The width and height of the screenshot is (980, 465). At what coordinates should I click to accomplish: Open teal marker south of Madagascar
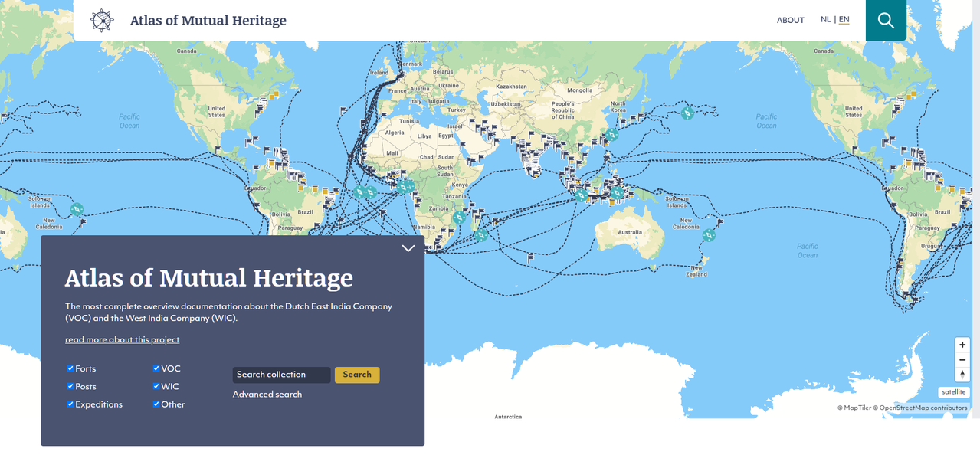tap(481, 235)
